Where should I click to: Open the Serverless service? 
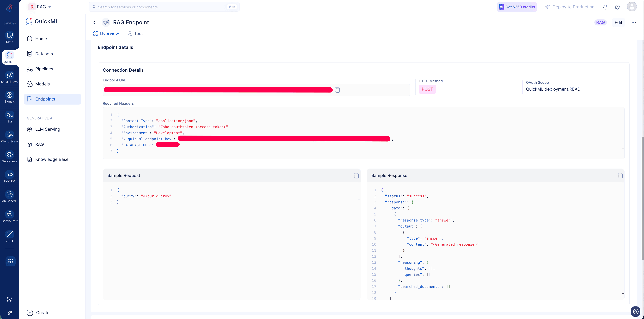[x=10, y=157]
